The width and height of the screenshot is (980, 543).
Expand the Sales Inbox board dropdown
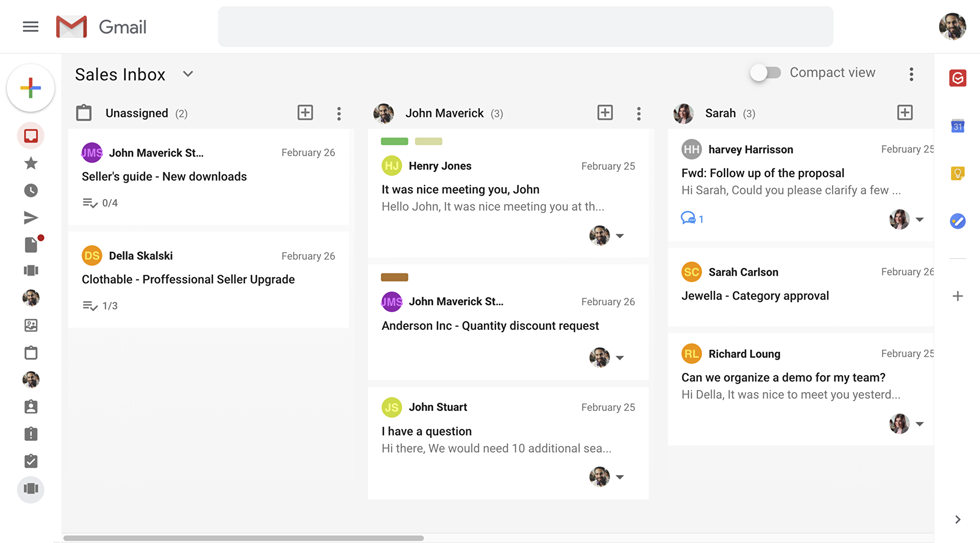click(188, 74)
